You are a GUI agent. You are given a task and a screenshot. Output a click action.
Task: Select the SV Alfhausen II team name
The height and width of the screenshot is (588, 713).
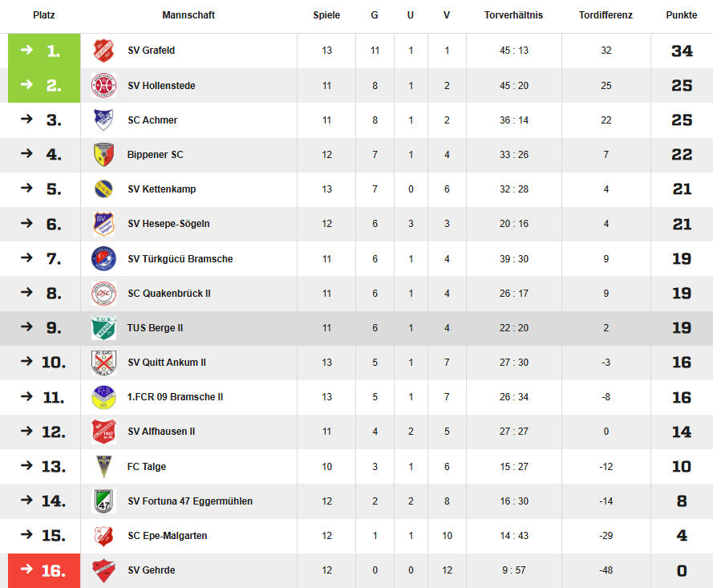[161, 432]
